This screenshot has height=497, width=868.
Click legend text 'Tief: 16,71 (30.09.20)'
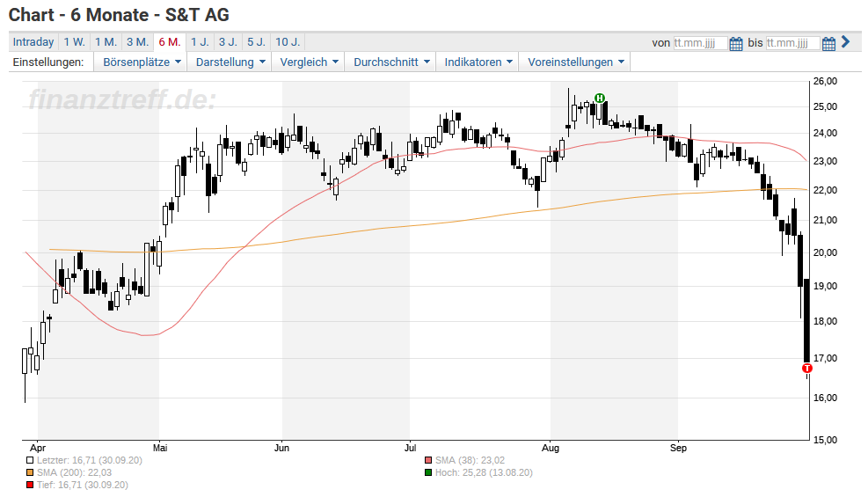83,485
